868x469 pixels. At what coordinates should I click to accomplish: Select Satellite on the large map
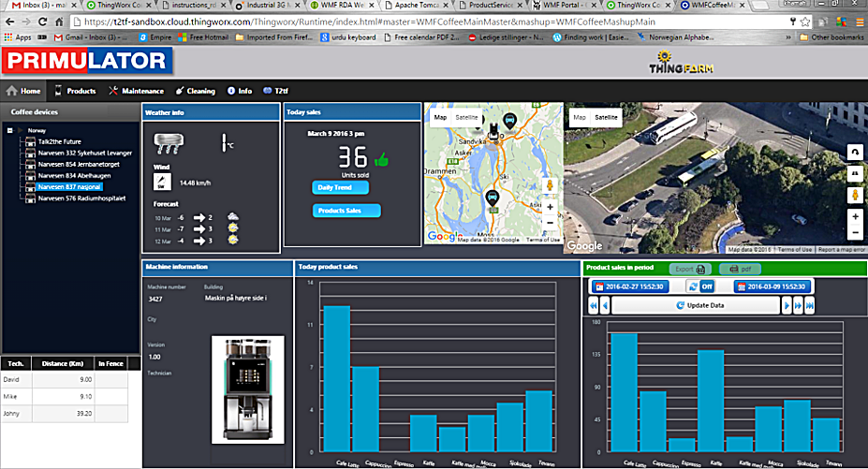click(x=606, y=117)
